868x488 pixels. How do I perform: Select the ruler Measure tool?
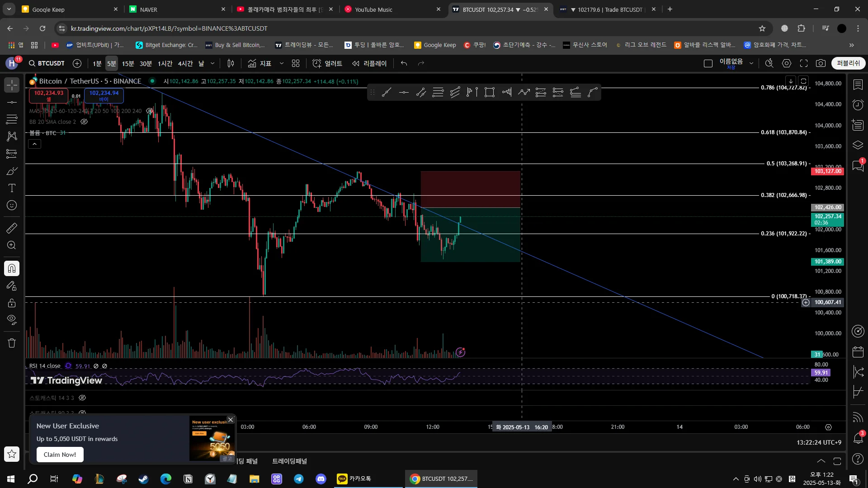[x=12, y=228]
